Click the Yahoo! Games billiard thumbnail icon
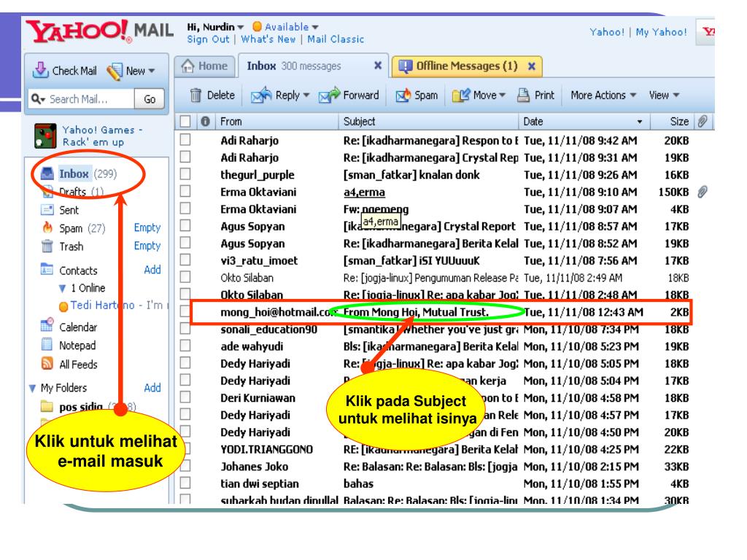747x560 pixels. tap(46, 136)
